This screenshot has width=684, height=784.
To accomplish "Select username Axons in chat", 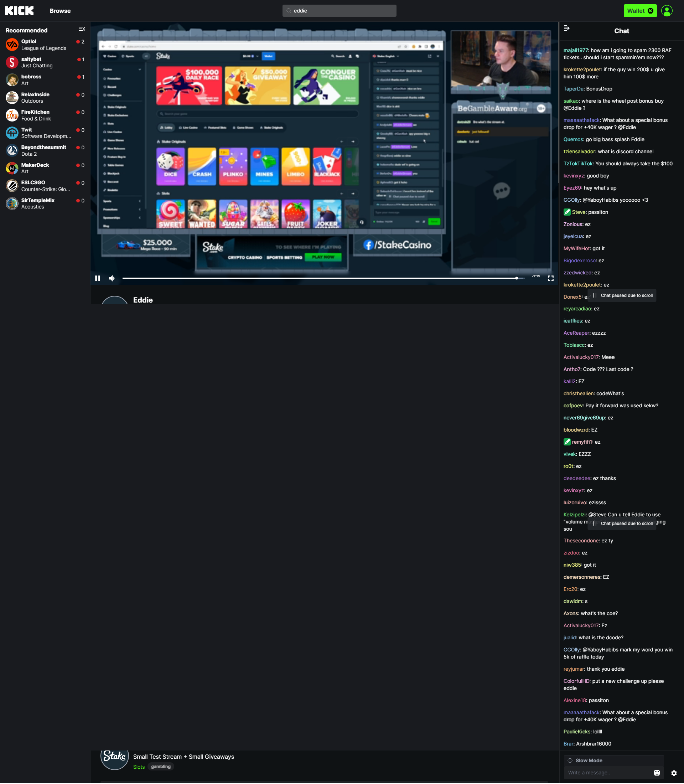I will click(x=571, y=613).
